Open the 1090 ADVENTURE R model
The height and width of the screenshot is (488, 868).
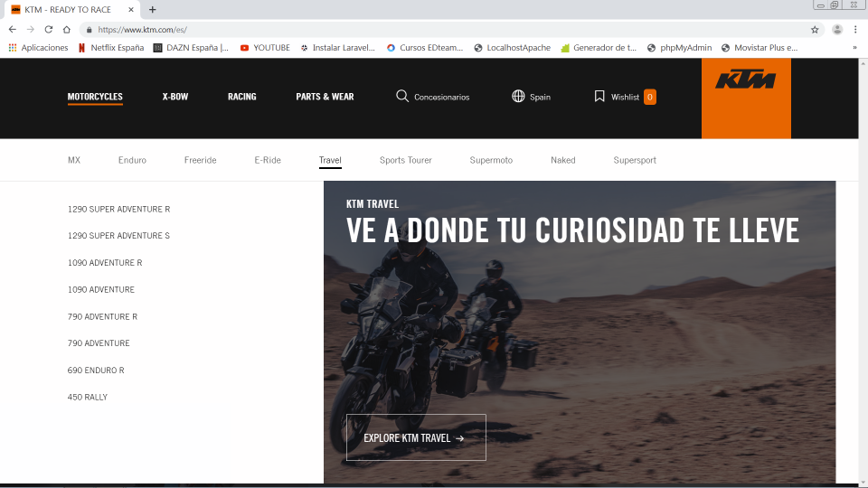point(105,263)
